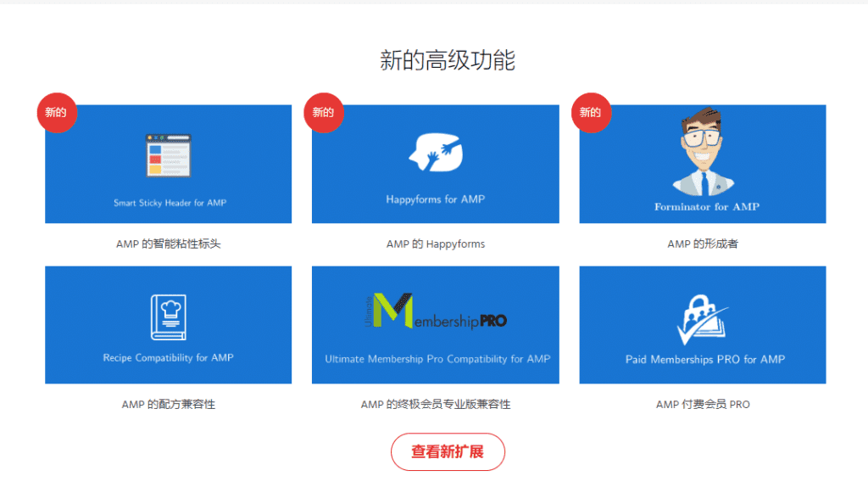This screenshot has width=868, height=504.
Task: Click the 'Forminator for AMP' card text
Action: coord(707,206)
